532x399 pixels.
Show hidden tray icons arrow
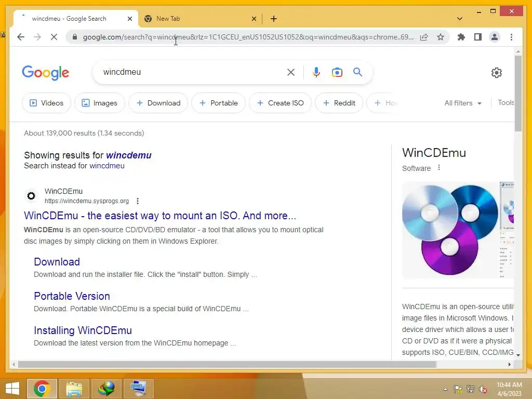pyautogui.click(x=445, y=389)
